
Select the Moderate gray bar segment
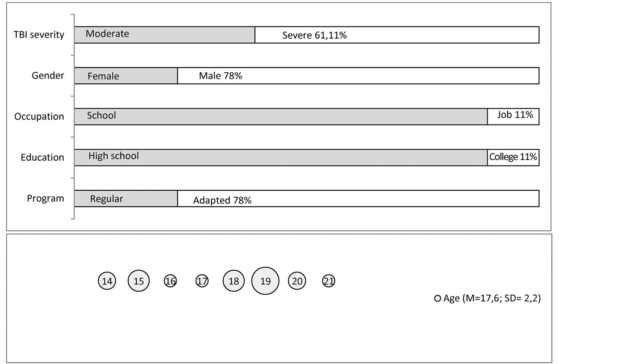coord(165,35)
